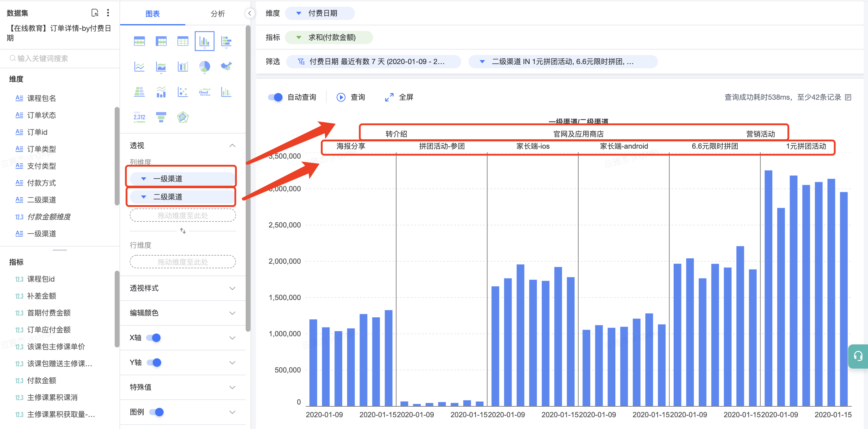Select the bars with trend lines chart icon
The height and width of the screenshot is (429, 868).
point(161,92)
